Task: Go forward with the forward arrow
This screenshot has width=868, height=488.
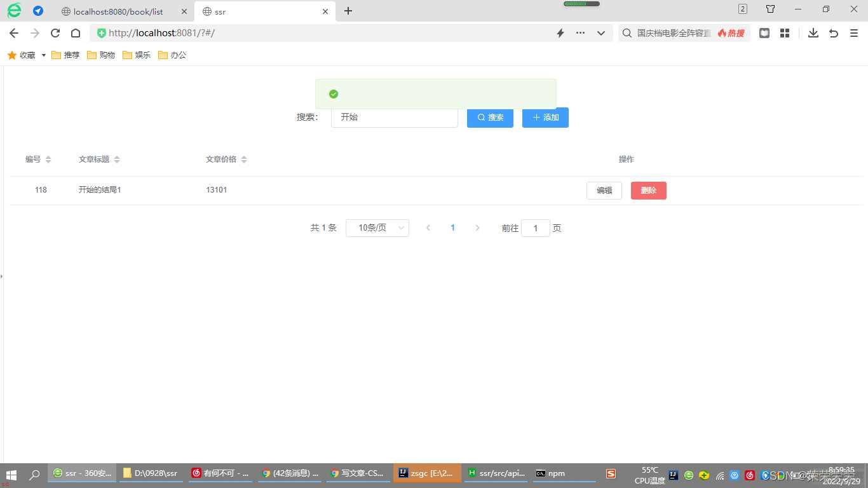Action: 35,33
